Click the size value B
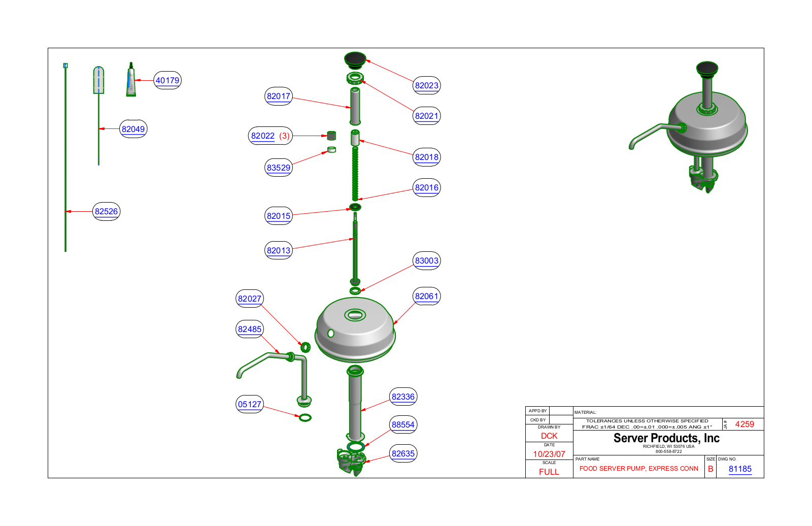The width and height of the screenshot is (812, 526). (x=710, y=469)
